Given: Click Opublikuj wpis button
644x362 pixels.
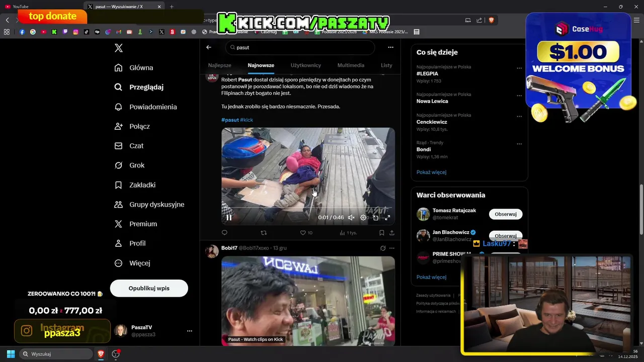Looking at the screenshot, I should [149, 288].
